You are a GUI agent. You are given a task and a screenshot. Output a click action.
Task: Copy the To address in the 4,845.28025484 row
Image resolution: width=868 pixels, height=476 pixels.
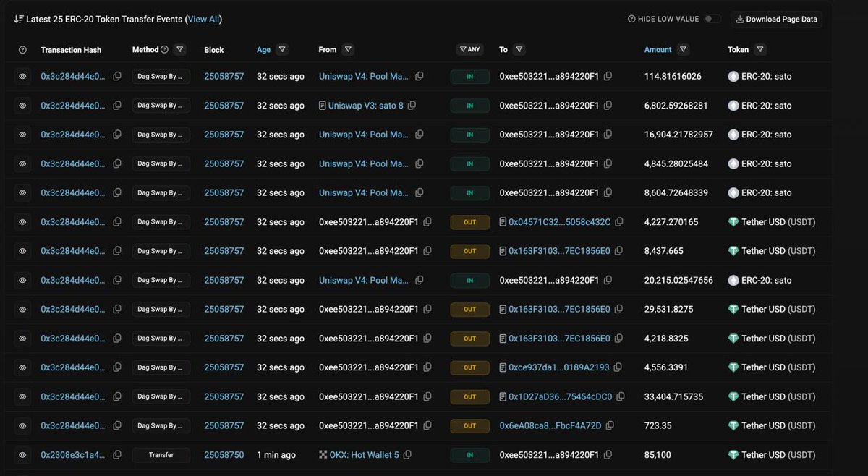pyautogui.click(x=608, y=163)
